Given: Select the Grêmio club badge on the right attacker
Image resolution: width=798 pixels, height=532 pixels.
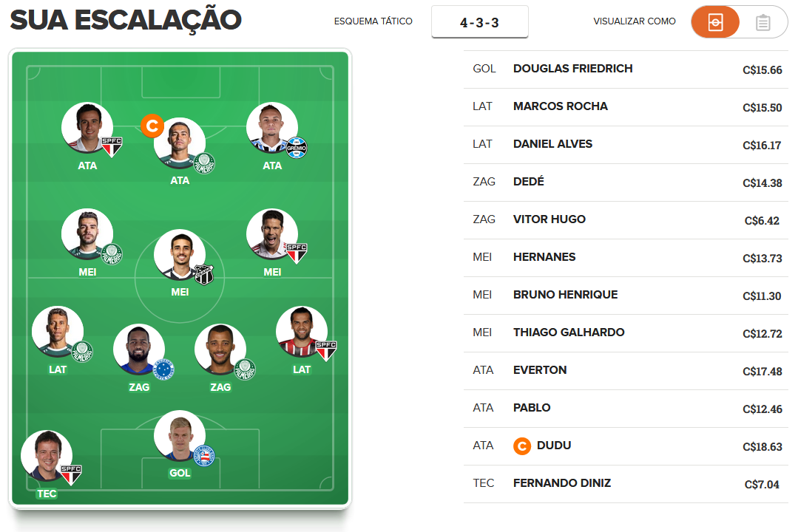Looking at the screenshot, I should (x=296, y=148).
